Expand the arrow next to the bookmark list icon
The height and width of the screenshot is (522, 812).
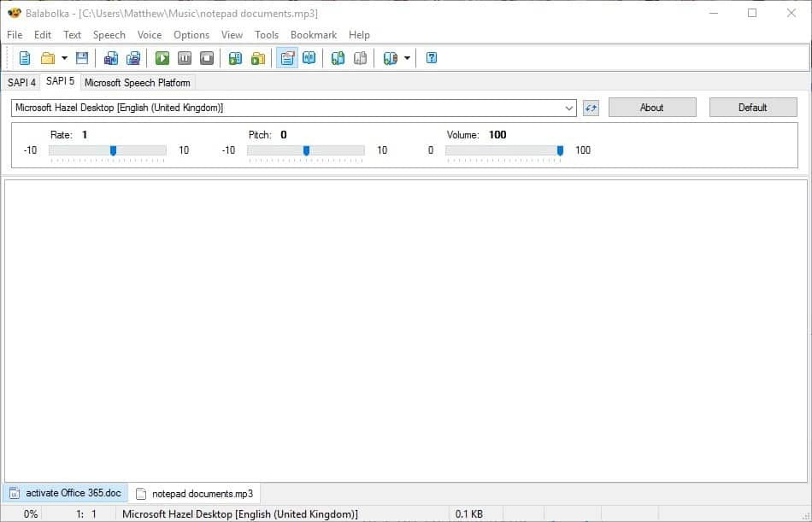pyautogui.click(x=407, y=58)
